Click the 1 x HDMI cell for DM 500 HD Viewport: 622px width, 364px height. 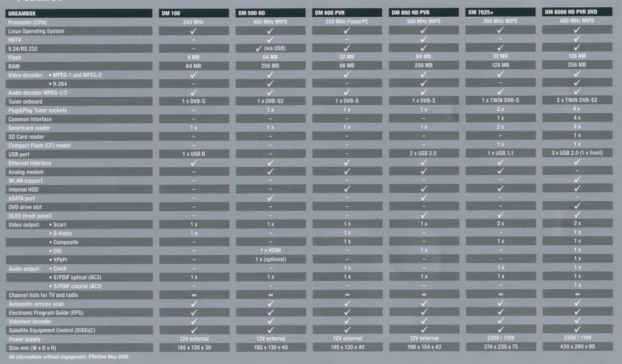270,251
